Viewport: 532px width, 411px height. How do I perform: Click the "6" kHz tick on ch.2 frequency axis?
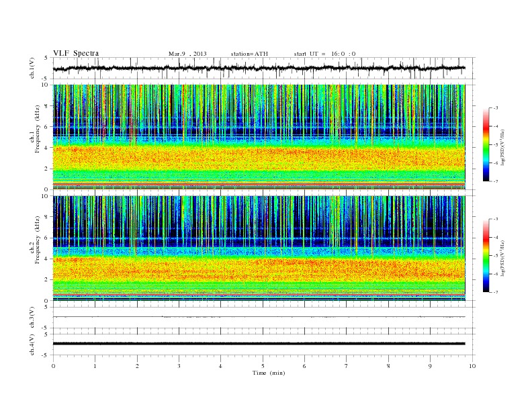tap(46, 238)
